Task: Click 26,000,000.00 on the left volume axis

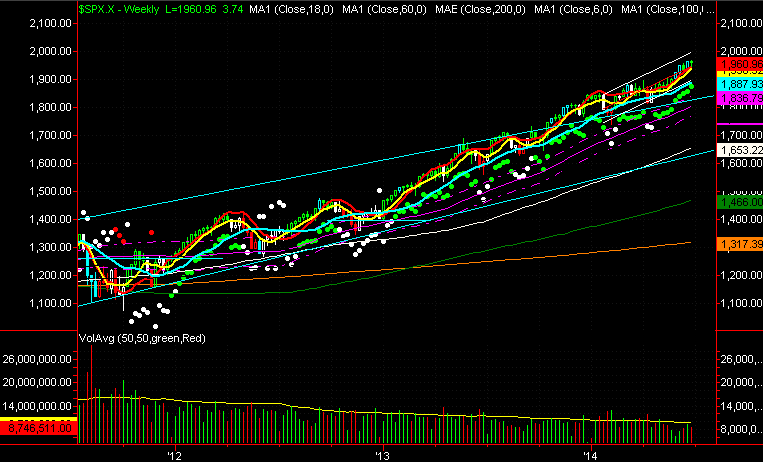Action: pyautogui.click(x=37, y=359)
